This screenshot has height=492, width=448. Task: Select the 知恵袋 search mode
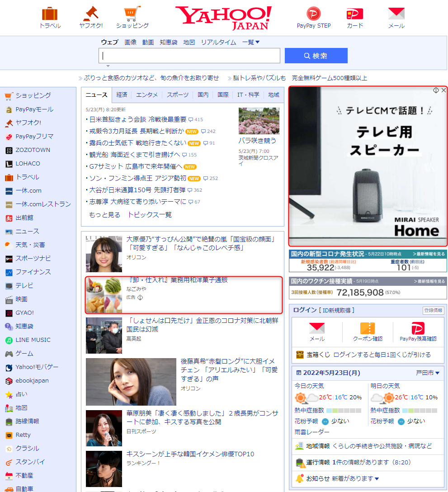[169, 42]
